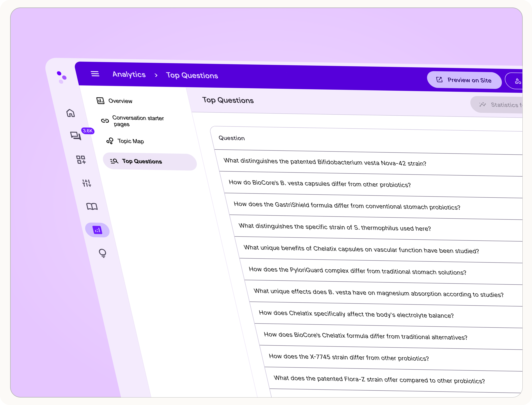The image size is (532, 405).
Task: Click the hamburger menu icon
Action: (x=95, y=74)
